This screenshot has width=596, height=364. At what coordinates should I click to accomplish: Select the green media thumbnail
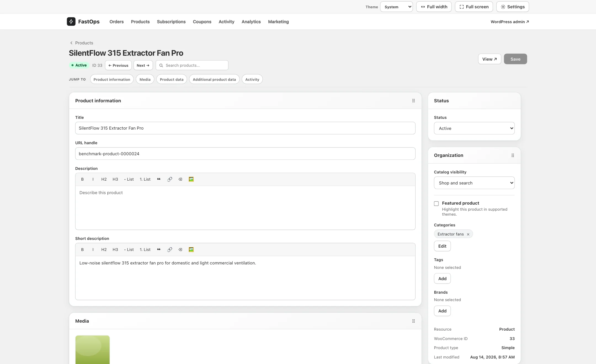coord(92,350)
